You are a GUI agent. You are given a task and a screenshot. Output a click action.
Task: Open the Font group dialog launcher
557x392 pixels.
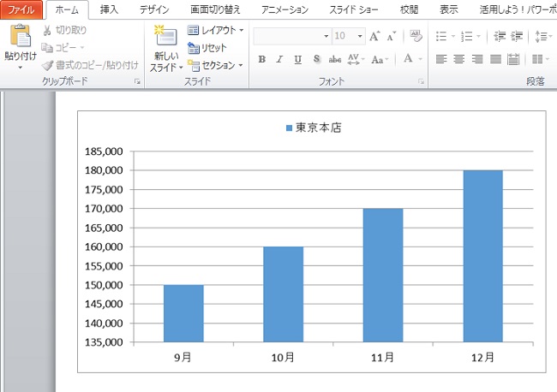(421, 81)
